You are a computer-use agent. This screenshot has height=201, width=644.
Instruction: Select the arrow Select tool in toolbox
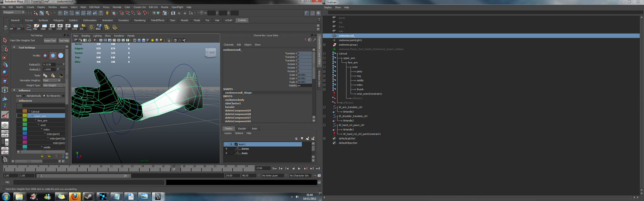pyautogui.click(x=5, y=40)
